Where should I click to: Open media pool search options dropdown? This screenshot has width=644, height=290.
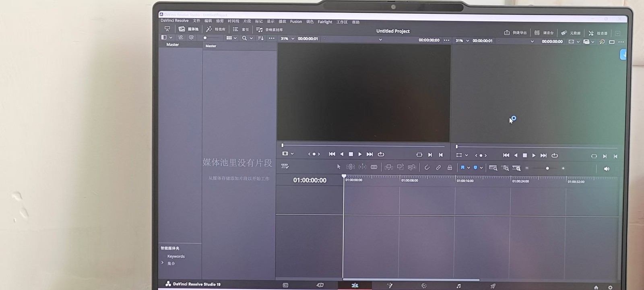pos(251,38)
